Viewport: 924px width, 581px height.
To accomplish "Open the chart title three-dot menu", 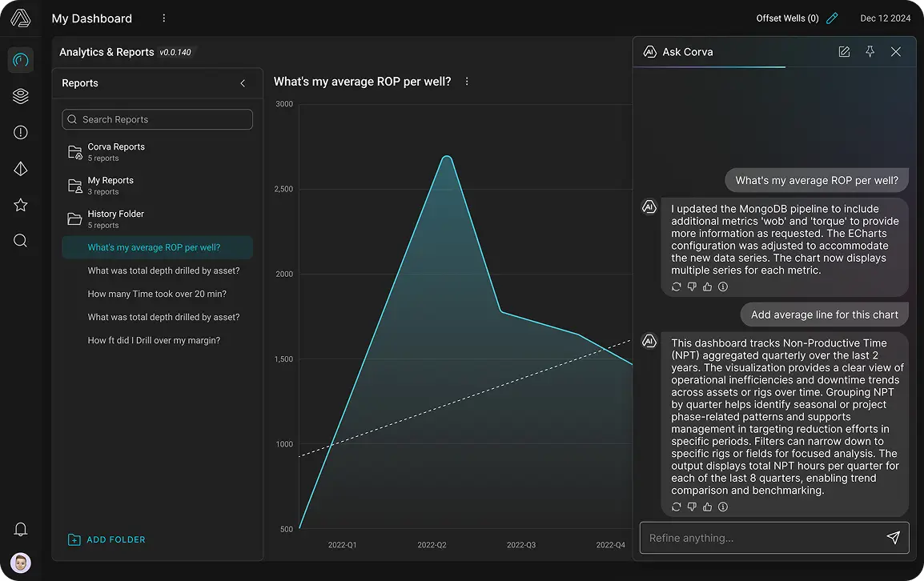I will click(467, 82).
